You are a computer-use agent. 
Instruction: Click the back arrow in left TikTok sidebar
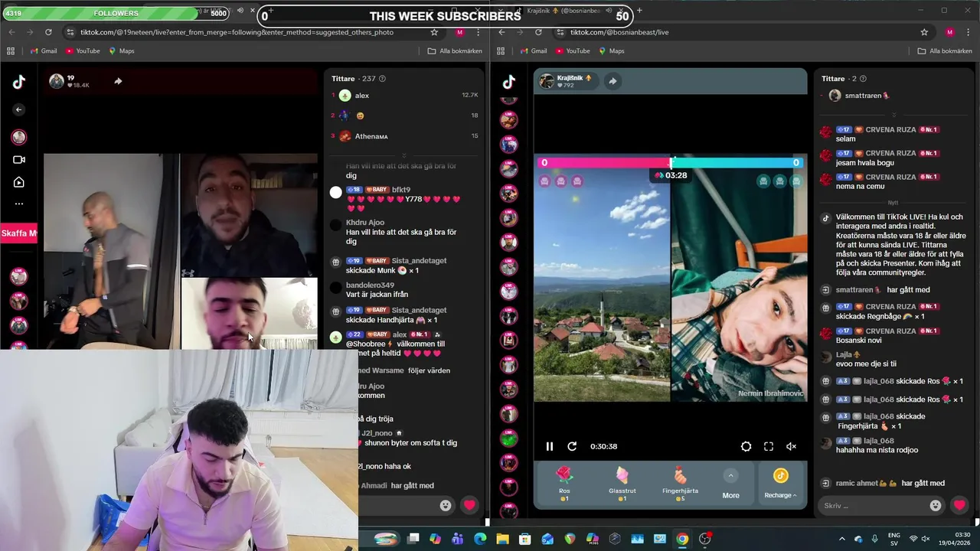click(x=19, y=109)
